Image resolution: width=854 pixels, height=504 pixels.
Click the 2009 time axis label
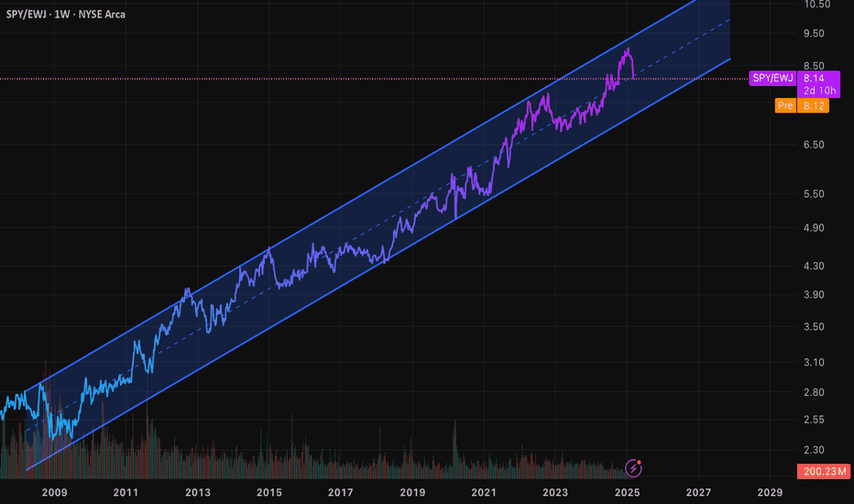pyautogui.click(x=54, y=493)
